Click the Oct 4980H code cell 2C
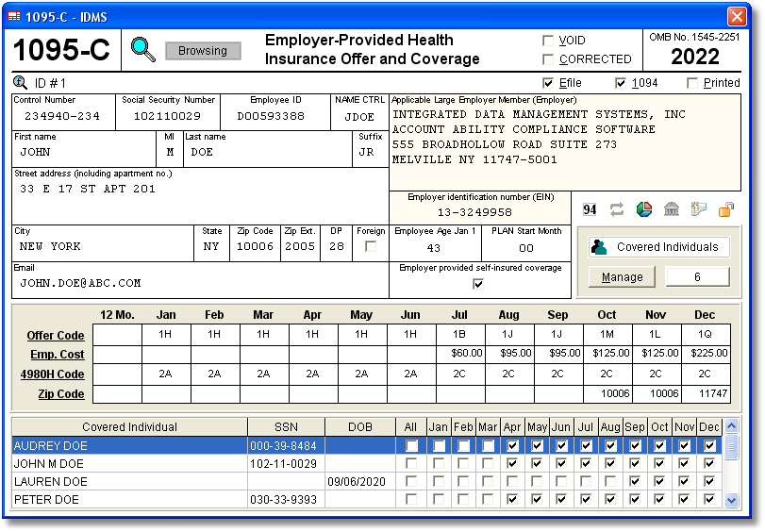 pyautogui.click(x=607, y=374)
